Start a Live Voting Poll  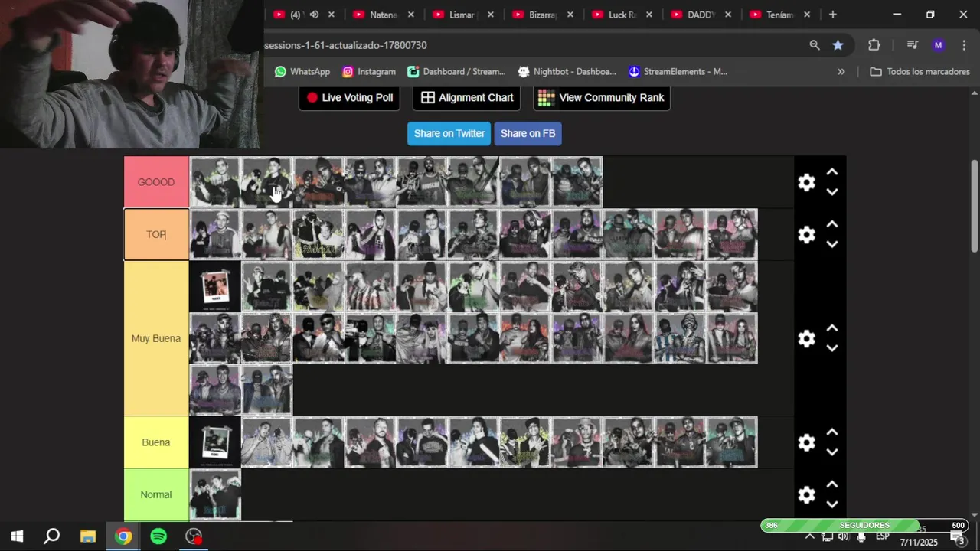349,97
